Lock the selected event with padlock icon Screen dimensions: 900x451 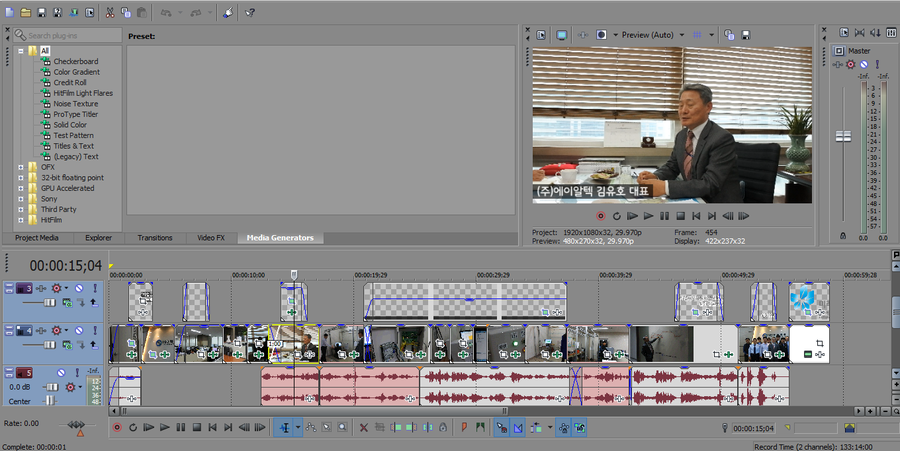pyautogui.click(x=443, y=427)
